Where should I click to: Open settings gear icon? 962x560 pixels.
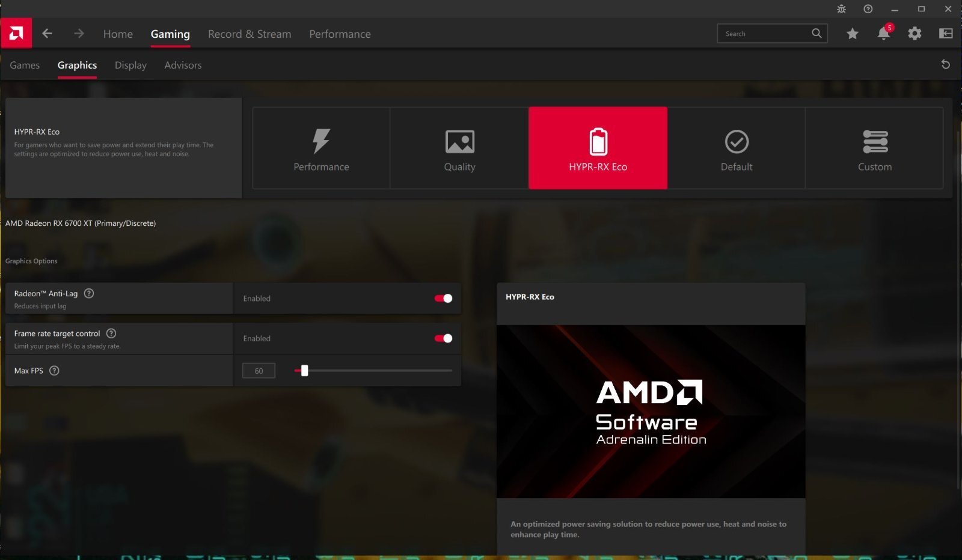point(915,34)
